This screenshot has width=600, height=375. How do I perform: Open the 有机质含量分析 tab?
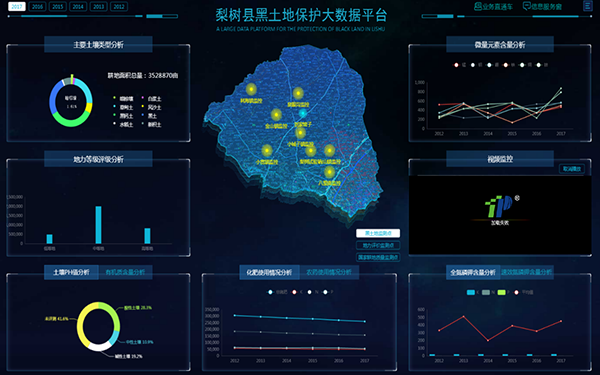[125, 272]
